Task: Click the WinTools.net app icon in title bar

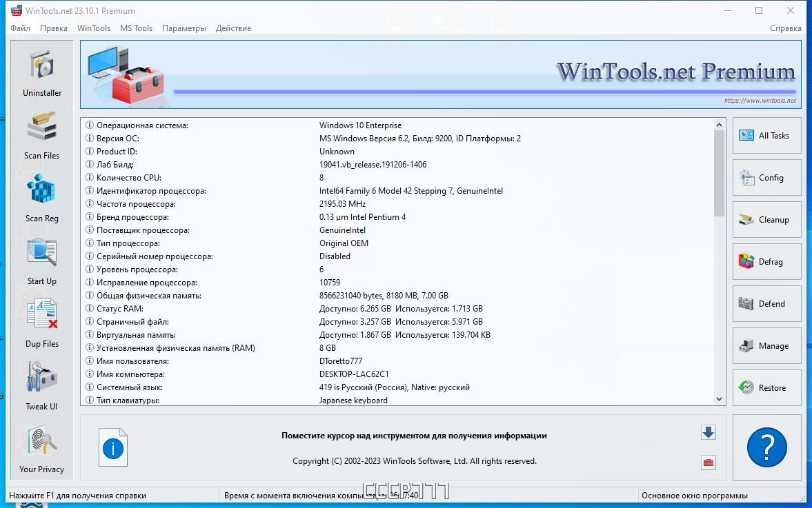Action: pyautogui.click(x=17, y=10)
